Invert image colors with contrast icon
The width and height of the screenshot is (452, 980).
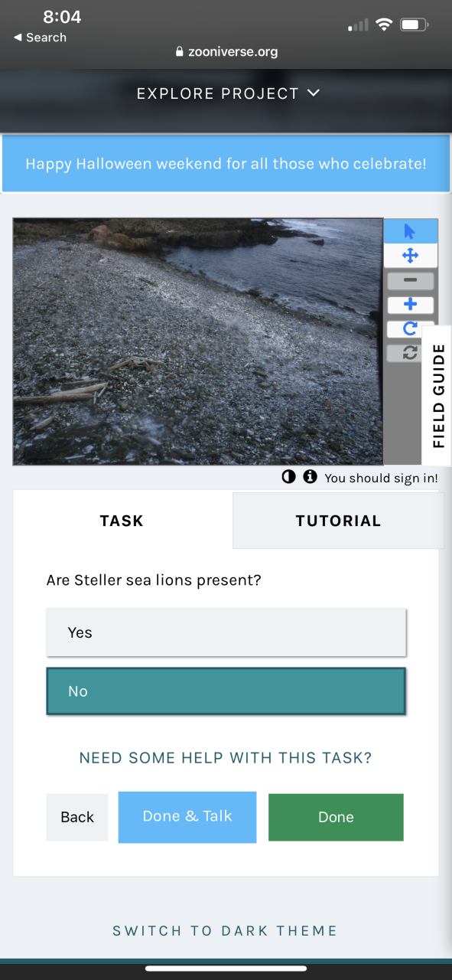pos(288,477)
